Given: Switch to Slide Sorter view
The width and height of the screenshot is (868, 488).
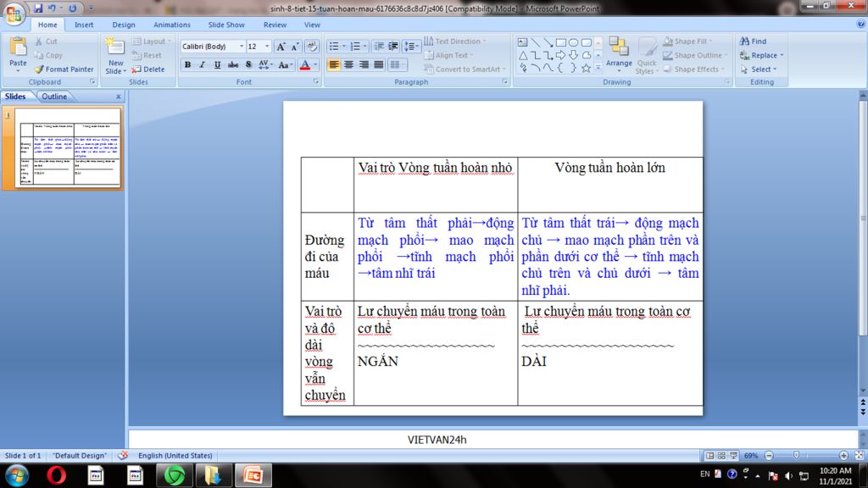Looking at the screenshot, I should pos(721,455).
